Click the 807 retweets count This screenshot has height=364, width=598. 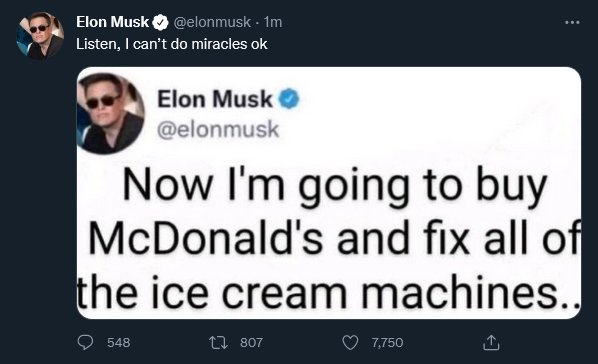pyautogui.click(x=251, y=342)
